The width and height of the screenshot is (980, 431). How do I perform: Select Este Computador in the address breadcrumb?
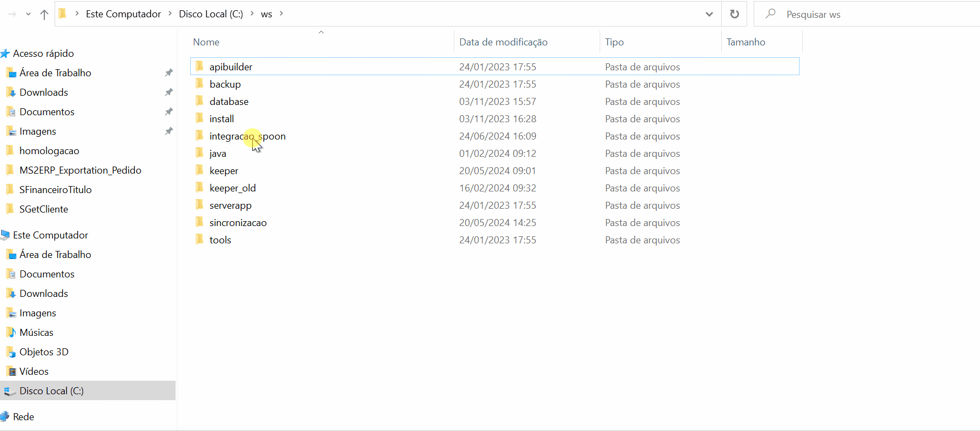tap(123, 14)
